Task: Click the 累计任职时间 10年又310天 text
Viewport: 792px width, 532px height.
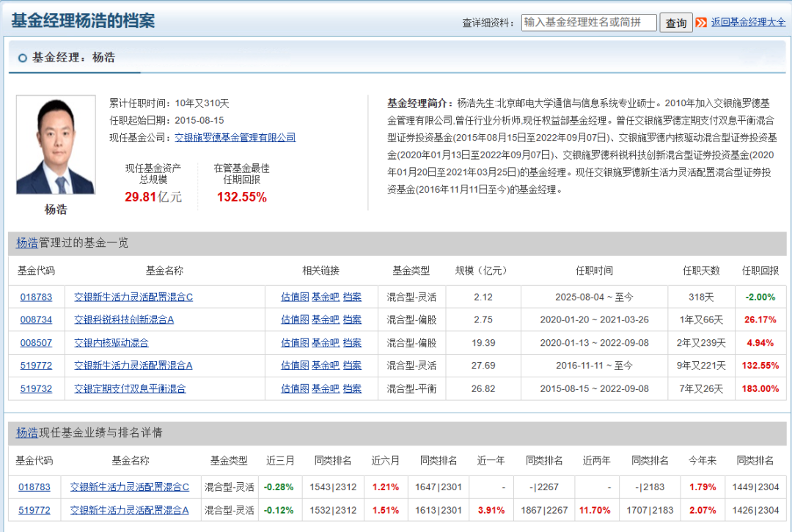Action: (x=169, y=103)
